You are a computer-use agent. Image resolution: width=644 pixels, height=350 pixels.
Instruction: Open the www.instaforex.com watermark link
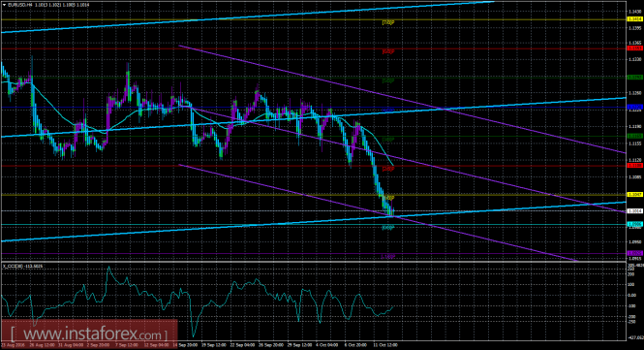click(89, 334)
